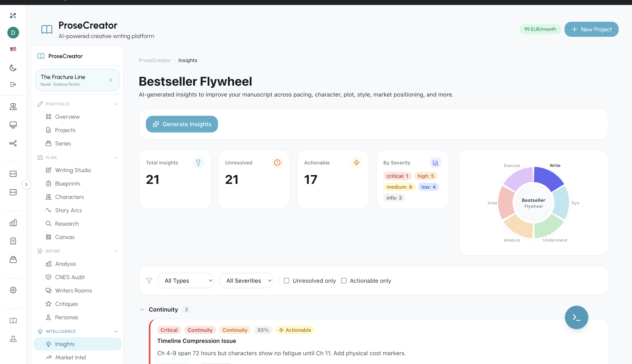Enable the Actionable only checkbox
Screen dimensions: 632x364
[344, 280]
